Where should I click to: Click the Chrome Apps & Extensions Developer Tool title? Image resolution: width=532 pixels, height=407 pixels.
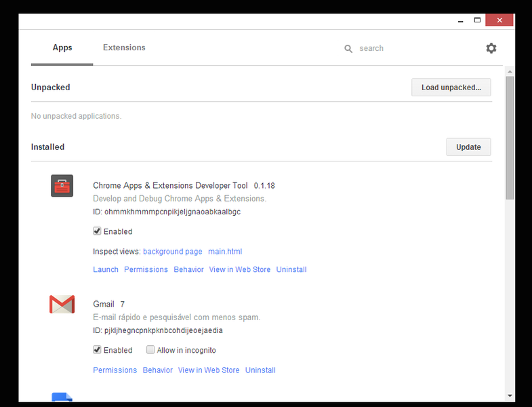point(170,185)
